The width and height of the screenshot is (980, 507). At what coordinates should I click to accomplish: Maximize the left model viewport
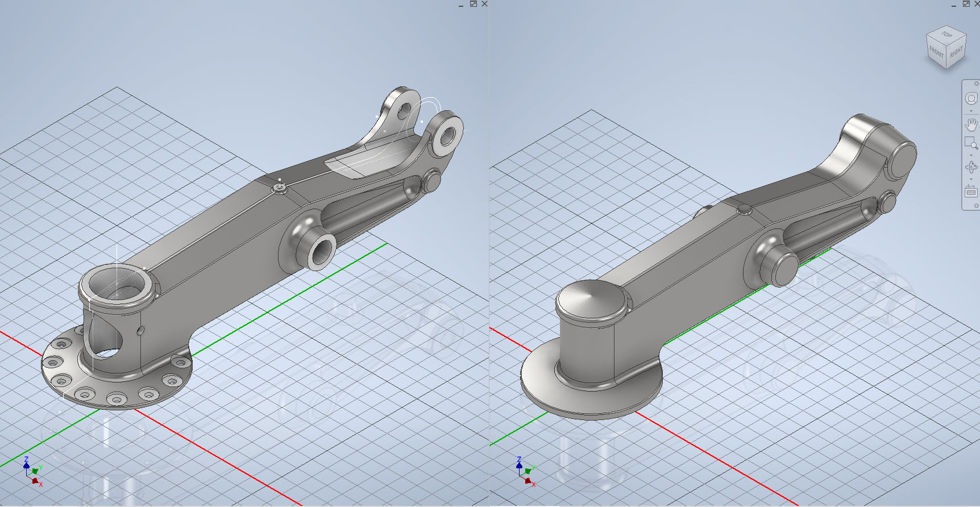point(473,4)
